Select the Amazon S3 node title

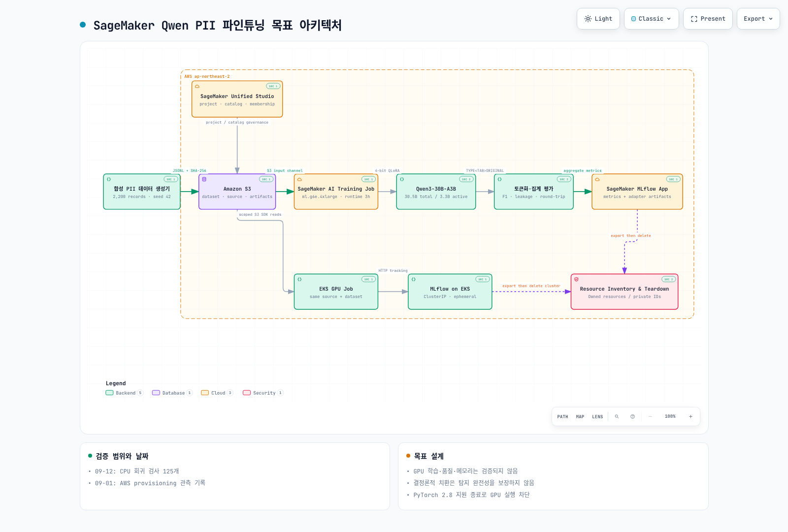[237, 189]
